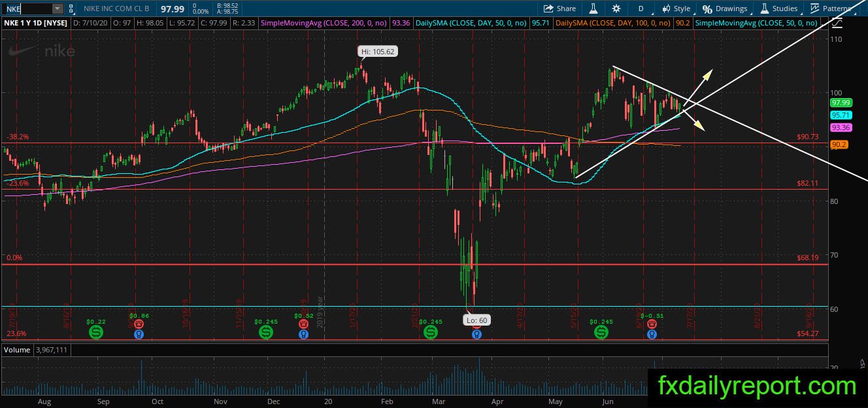This screenshot has width=868, height=408.
Task: Click the symbol link icon beside NKE field
Action: [72, 8]
